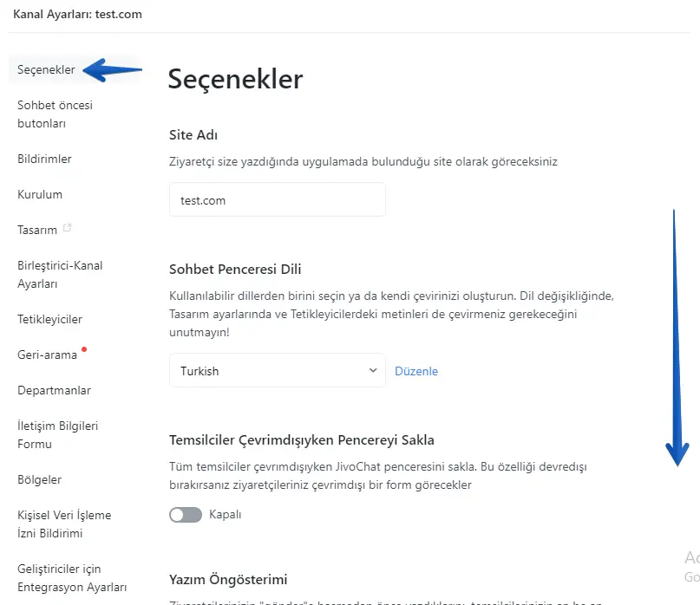Select Birleştirici-Kanal Ayarları
Viewport: 700px width, 605px height.
click(x=60, y=275)
